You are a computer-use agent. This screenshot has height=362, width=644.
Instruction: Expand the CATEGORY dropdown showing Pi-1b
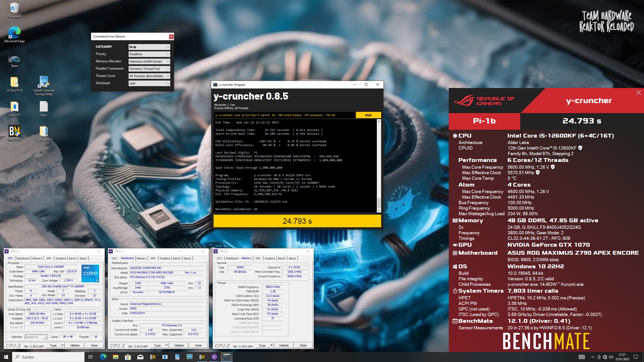(149, 47)
